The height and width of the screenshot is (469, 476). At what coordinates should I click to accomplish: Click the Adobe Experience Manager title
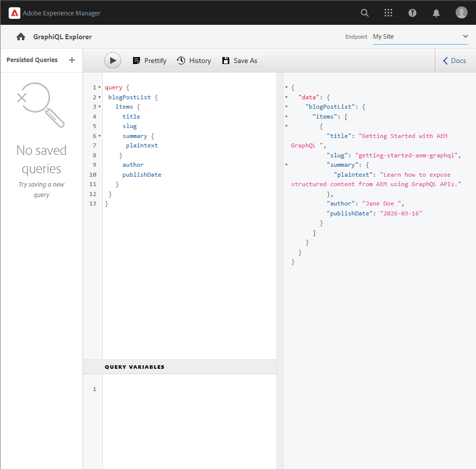[62, 13]
